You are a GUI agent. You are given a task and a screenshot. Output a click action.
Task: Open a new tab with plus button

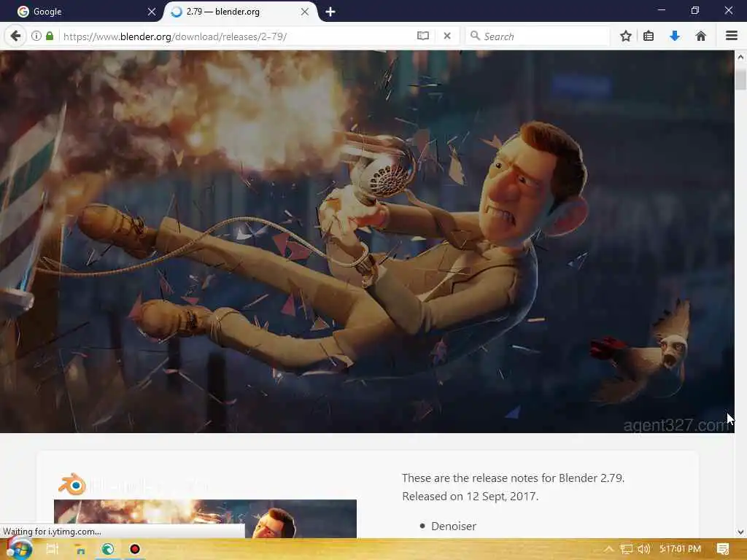[330, 12]
